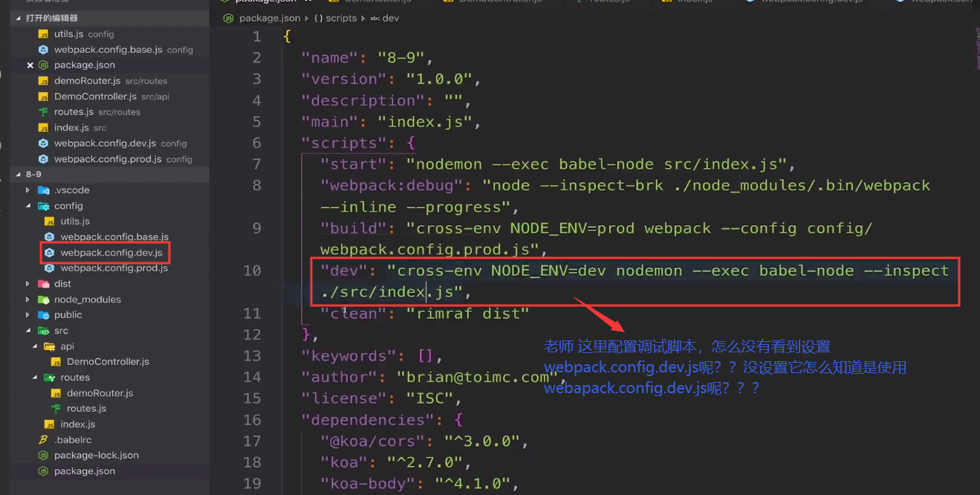Click webpack icon of webpack.config.base.js in open editors
The height and width of the screenshot is (495, 980).
43,50
